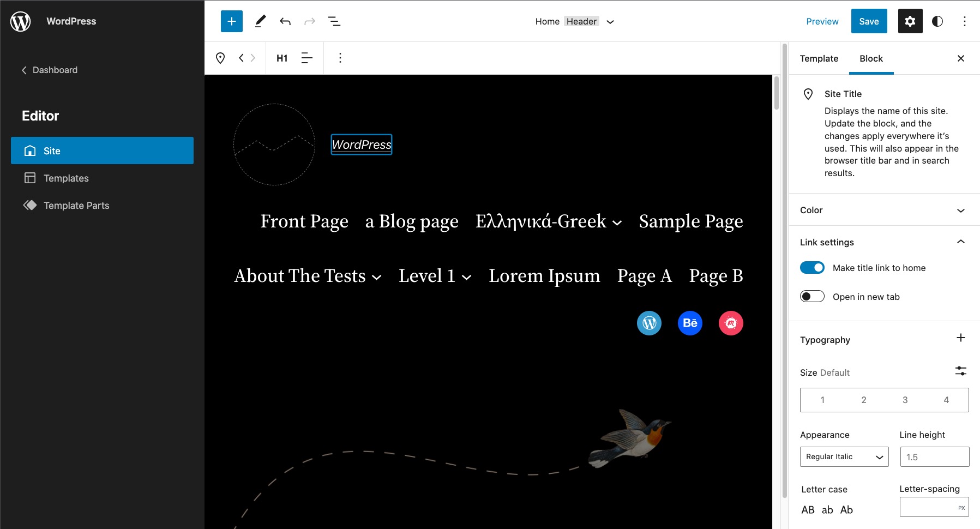
Task: Select Template Parts in the Editor sidebar
Action: click(76, 205)
